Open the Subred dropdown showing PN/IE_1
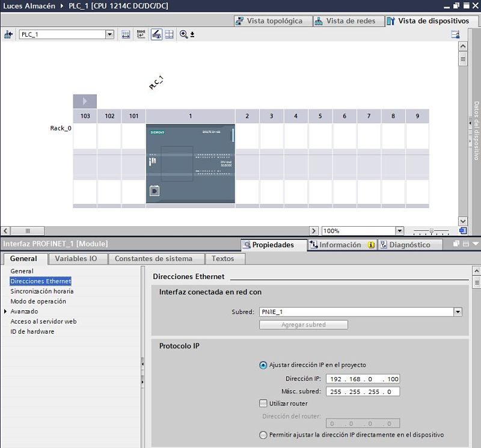This screenshot has height=448, width=481. tap(458, 311)
